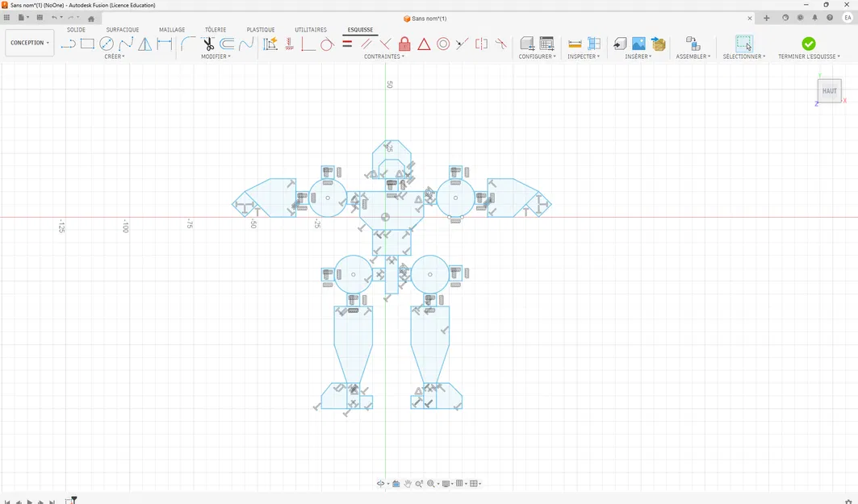Click the red angled-lines constraint icon

pos(385,44)
